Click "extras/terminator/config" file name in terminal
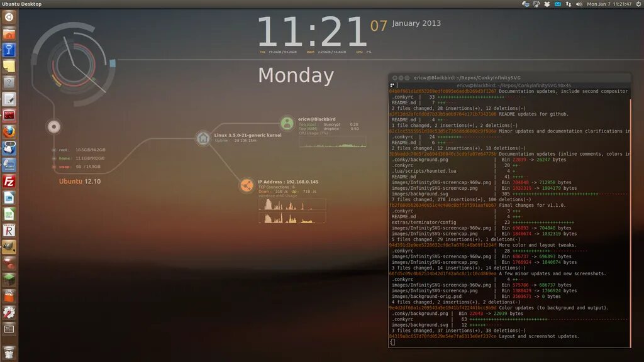Image resolution: width=644 pixels, height=362 pixels. 424,222
